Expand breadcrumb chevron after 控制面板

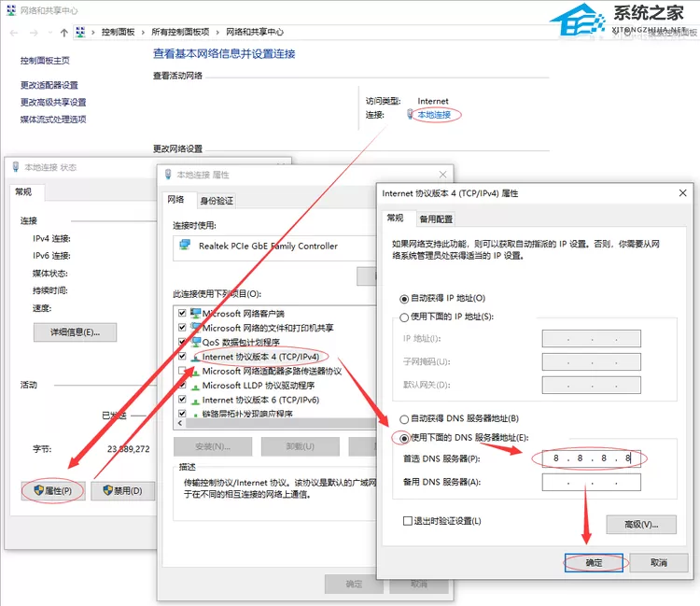pyautogui.click(x=143, y=32)
